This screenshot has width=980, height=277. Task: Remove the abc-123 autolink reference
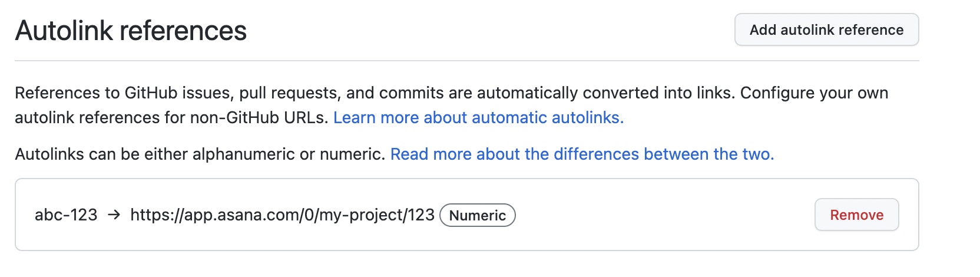tap(856, 215)
